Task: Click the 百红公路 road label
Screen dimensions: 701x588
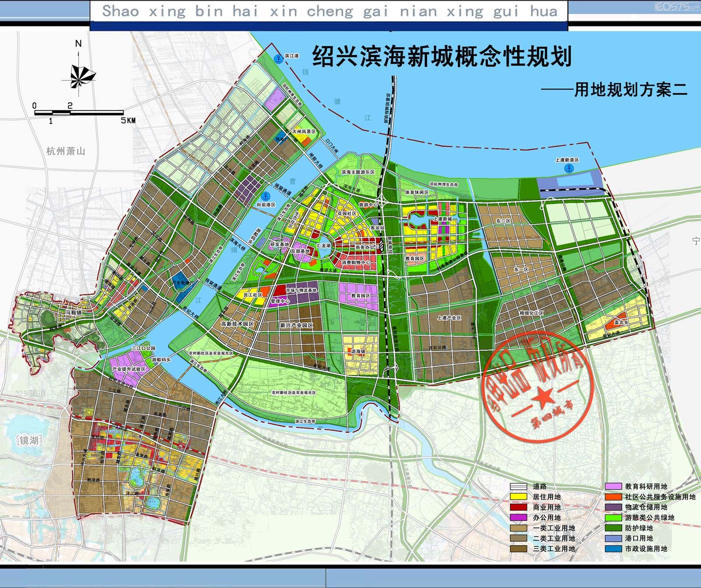Action: (x=437, y=347)
